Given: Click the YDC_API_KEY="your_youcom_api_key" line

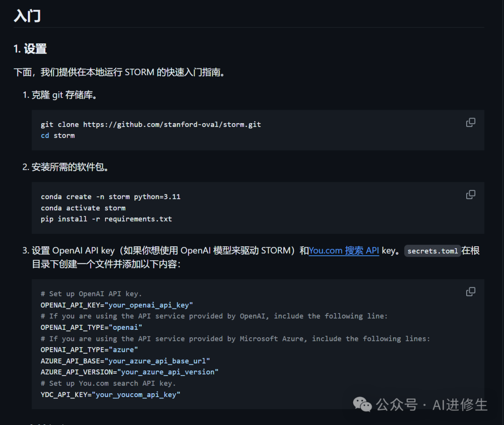Looking at the screenshot, I should [111, 395].
